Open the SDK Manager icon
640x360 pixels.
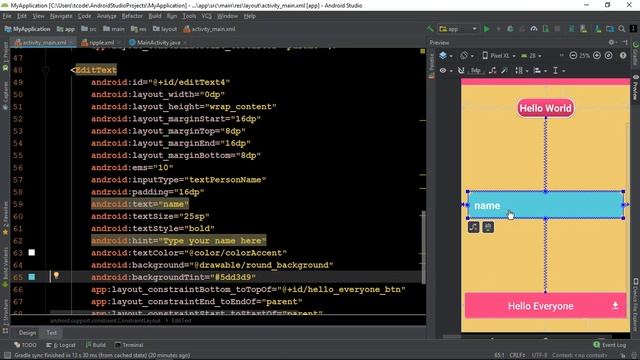coord(598,29)
